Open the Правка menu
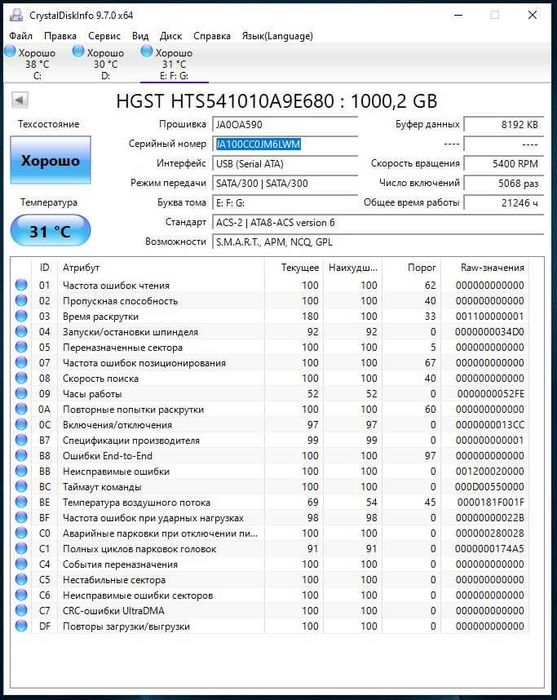This screenshot has height=700, width=557. pos(60,36)
